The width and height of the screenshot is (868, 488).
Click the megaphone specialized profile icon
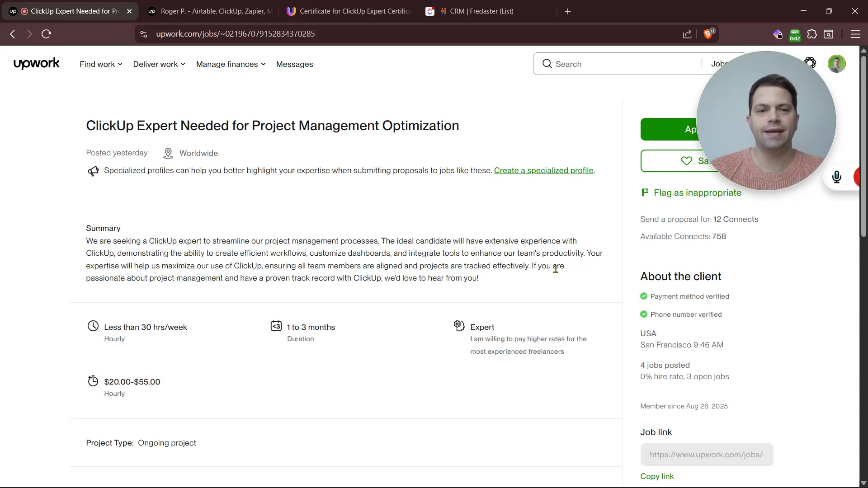(x=93, y=171)
